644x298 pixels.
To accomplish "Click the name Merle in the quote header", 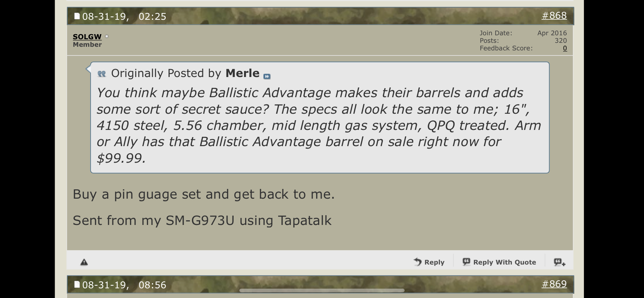I will click(242, 73).
